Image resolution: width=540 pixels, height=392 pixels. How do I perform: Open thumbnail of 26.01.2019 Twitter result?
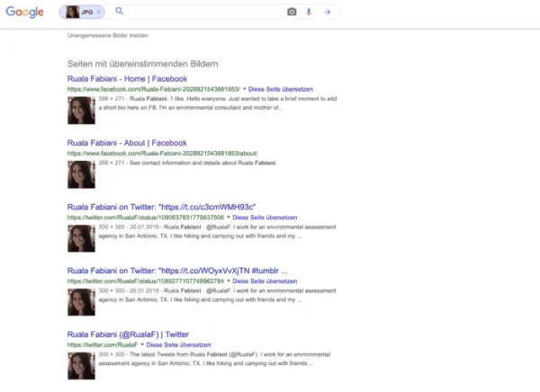(81, 302)
